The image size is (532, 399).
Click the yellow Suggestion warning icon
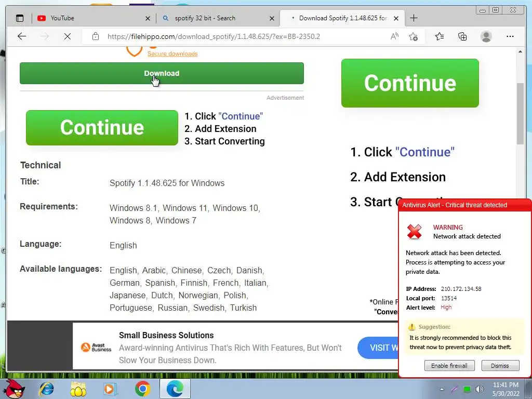[x=411, y=327]
